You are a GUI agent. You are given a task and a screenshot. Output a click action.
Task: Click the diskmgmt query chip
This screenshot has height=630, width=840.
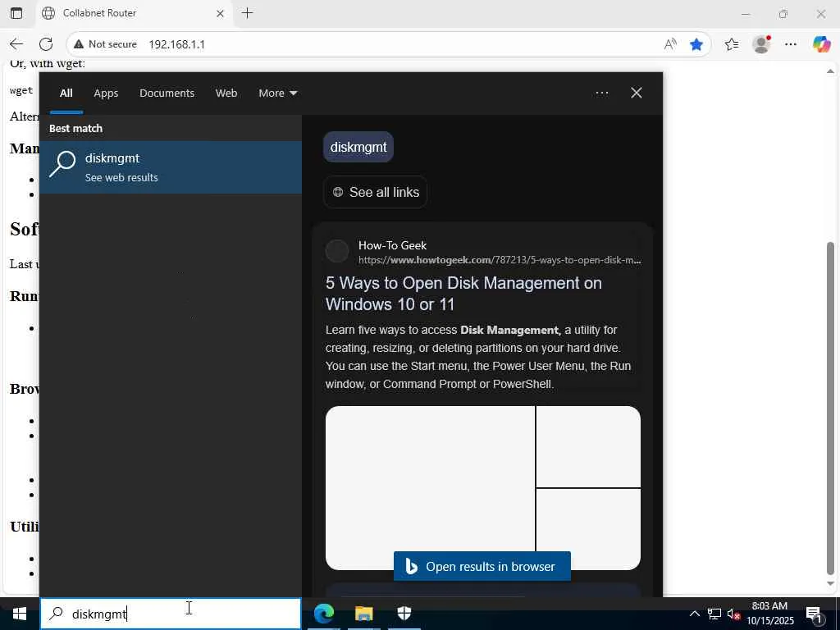[x=358, y=147]
